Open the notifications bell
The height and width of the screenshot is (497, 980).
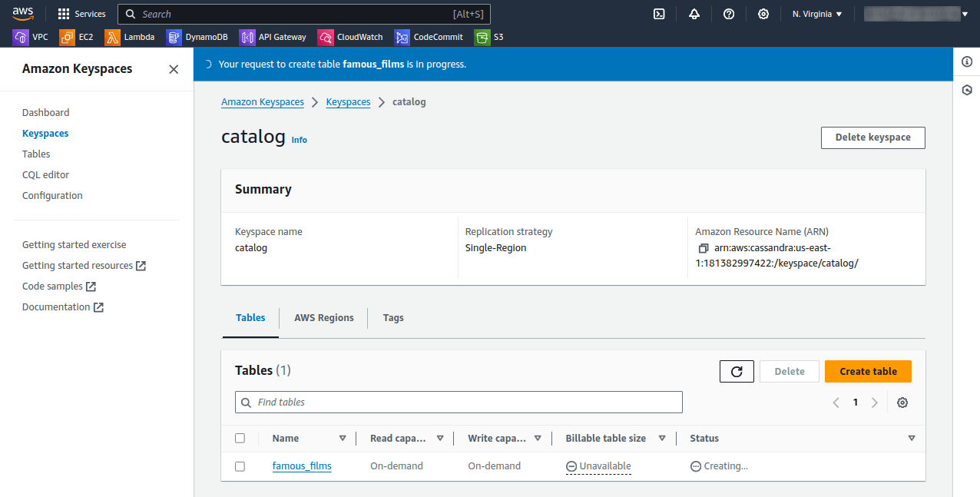pyautogui.click(x=694, y=13)
